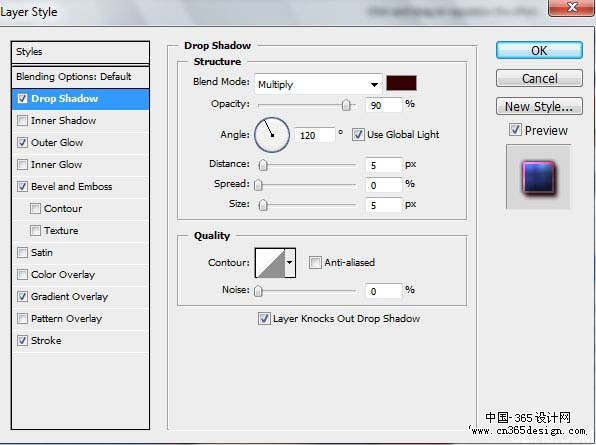Expand the Blend Mode Multiply dropdown
596x445 pixels.
[x=318, y=84]
